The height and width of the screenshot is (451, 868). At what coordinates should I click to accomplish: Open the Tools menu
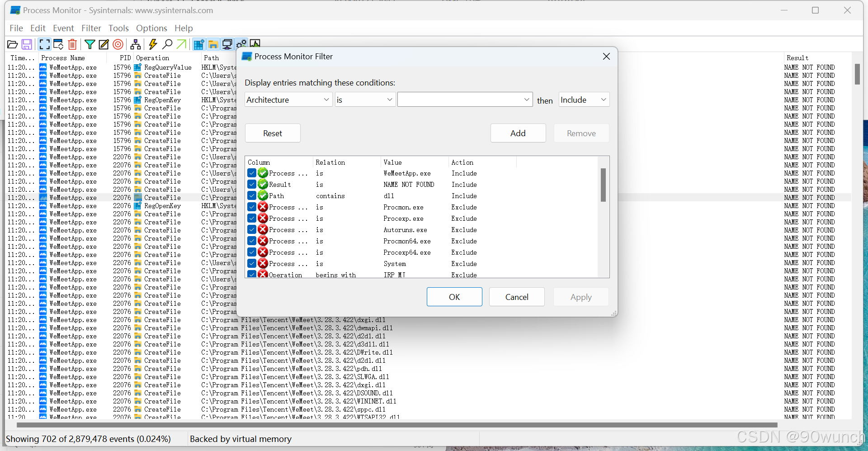click(x=118, y=28)
